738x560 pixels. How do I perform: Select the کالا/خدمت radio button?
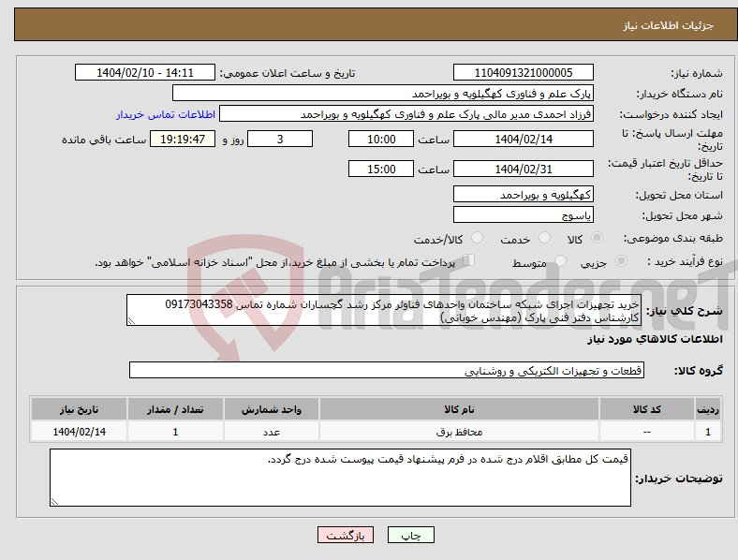pos(478,238)
